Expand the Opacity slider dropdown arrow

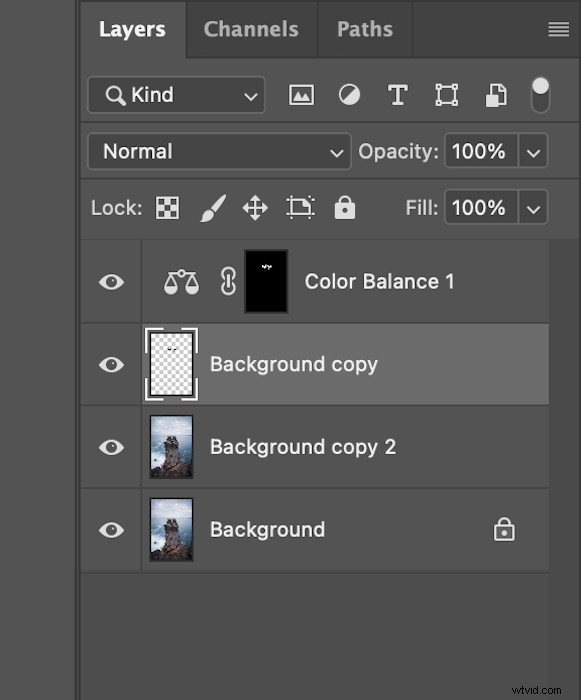pos(533,151)
